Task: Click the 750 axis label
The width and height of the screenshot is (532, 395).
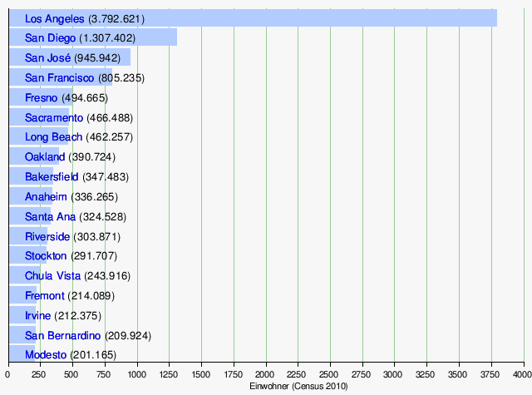Action: click(103, 374)
